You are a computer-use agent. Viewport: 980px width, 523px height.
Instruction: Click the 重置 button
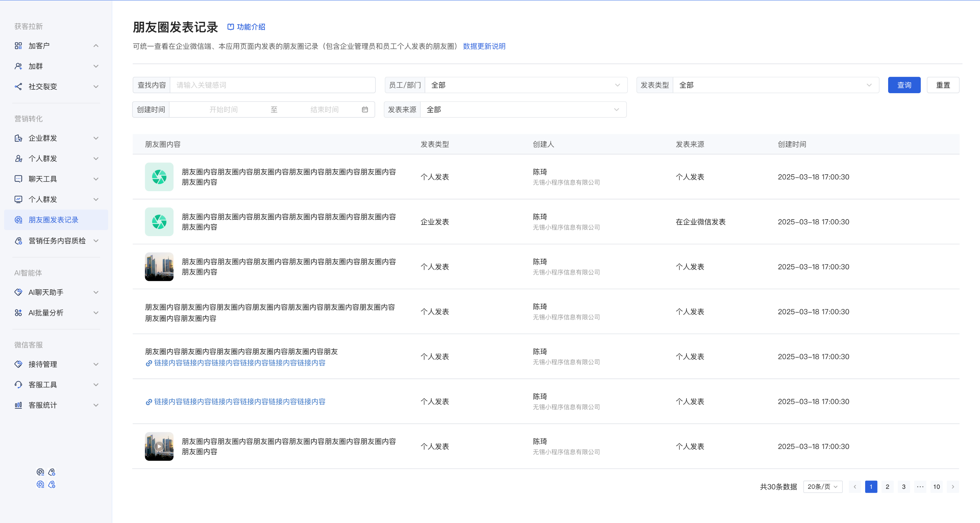pos(943,85)
